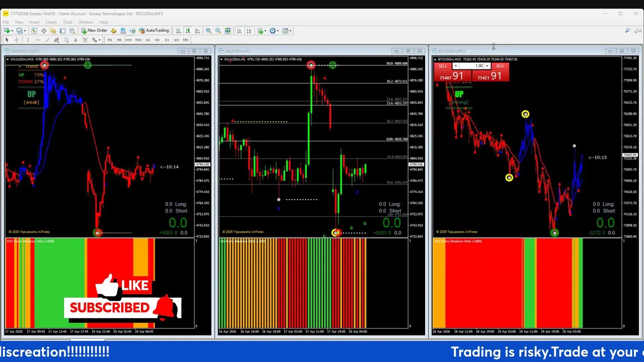Select the MN timeframe button
644x362 pixels.
tap(186, 40)
